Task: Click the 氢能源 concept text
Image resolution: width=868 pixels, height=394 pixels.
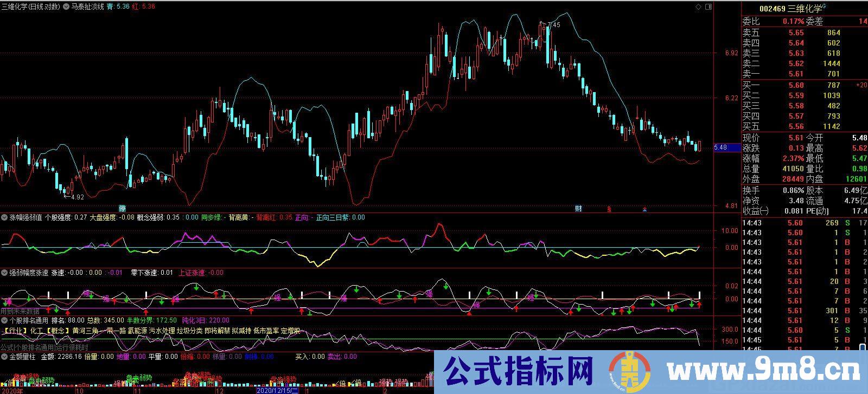Action: coord(137,331)
